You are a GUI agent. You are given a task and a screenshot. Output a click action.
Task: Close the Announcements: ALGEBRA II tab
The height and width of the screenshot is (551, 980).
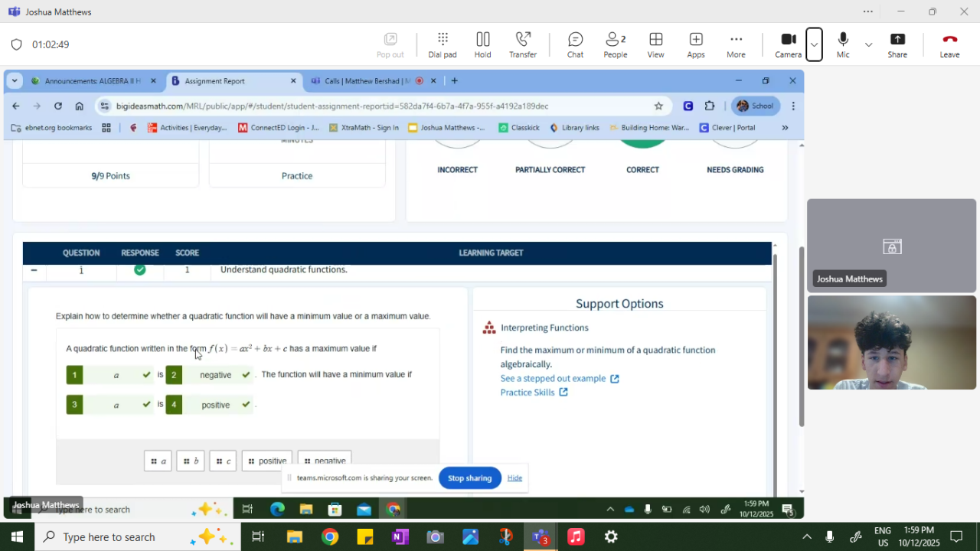[x=153, y=81]
